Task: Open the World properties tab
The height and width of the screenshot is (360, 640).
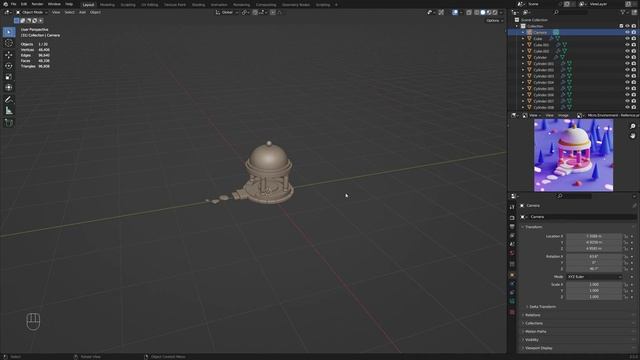Action: click(x=512, y=253)
